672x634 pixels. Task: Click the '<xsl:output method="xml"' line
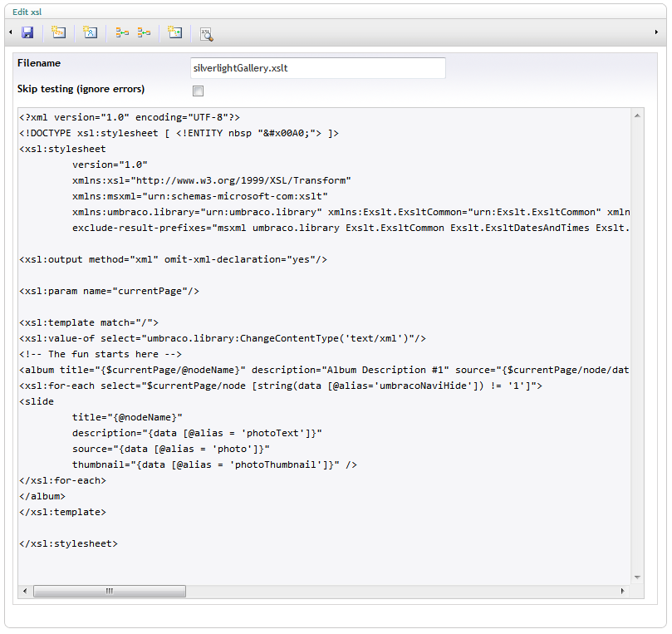(x=173, y=260)
